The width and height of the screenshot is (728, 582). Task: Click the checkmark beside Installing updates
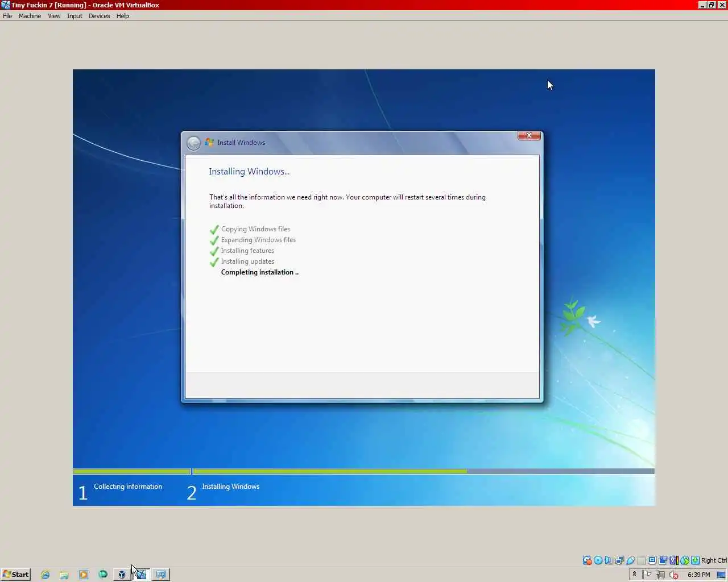[214, 262]
